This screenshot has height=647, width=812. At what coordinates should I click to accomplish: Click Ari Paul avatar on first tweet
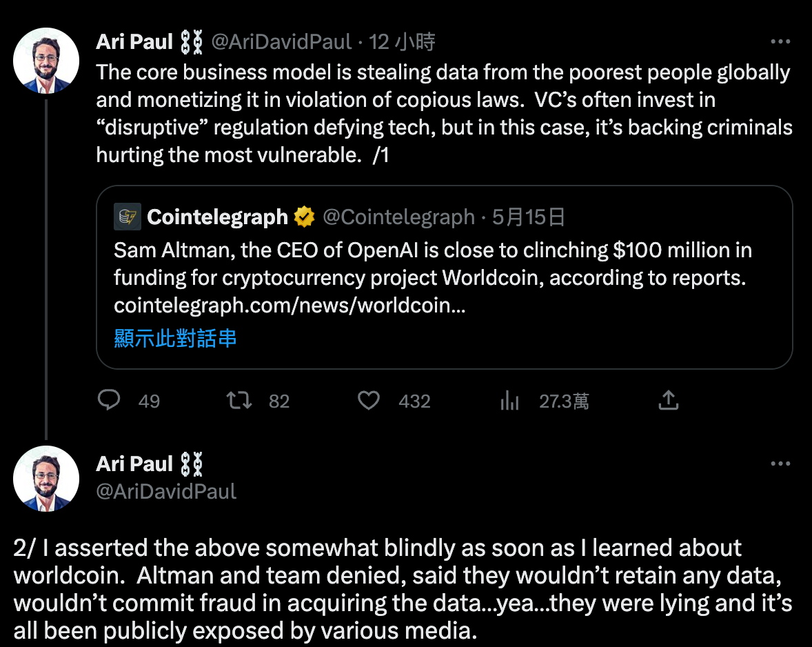coord(46,61)
